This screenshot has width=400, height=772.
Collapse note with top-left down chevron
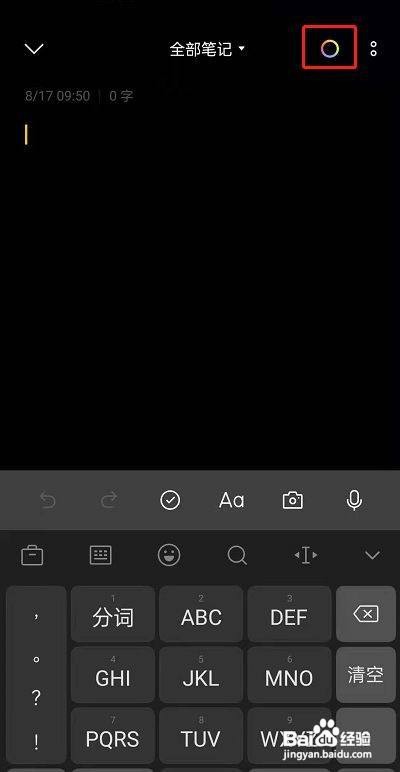[34, 48]
